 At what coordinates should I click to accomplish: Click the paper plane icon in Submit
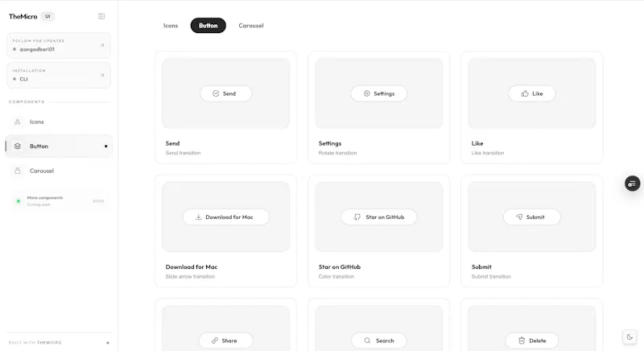click(x=519, y=217)
